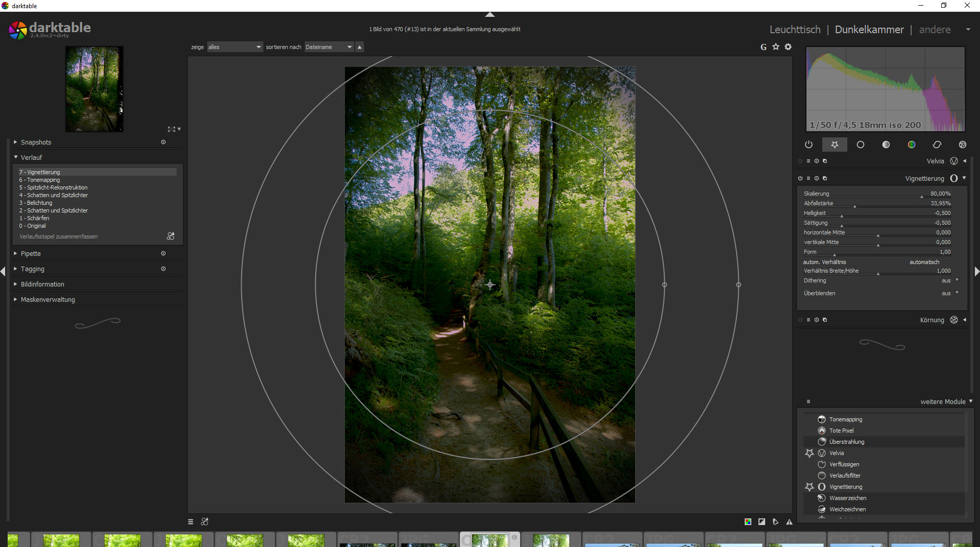Open correction group modules icon
This screenshot has height=547, width=980.
coord(937,145)
